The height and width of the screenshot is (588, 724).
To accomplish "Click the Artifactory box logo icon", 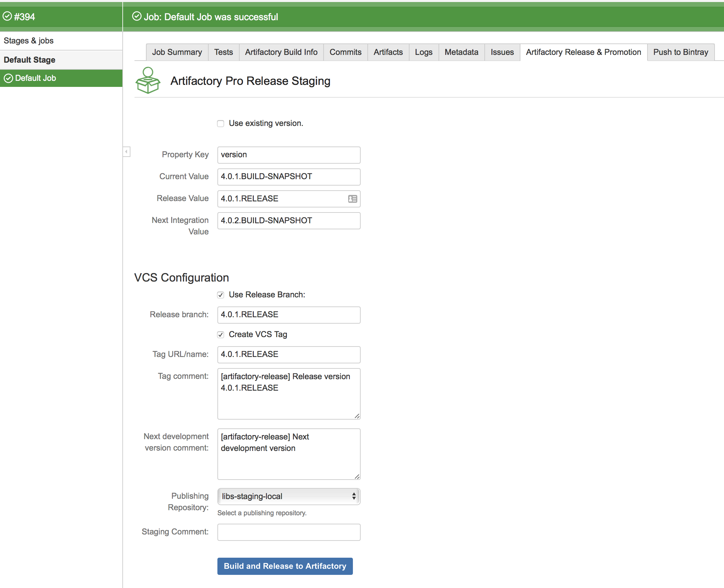I will coord(147,80).
